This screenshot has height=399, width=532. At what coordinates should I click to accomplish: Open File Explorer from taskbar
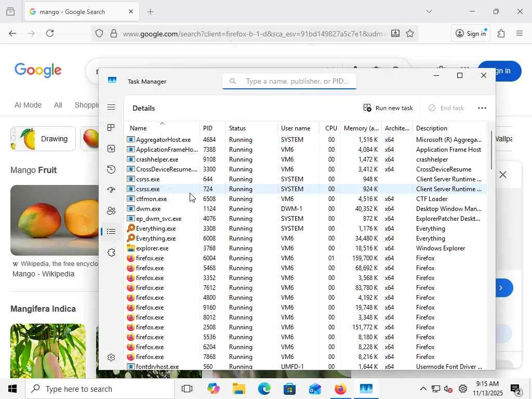238,389
